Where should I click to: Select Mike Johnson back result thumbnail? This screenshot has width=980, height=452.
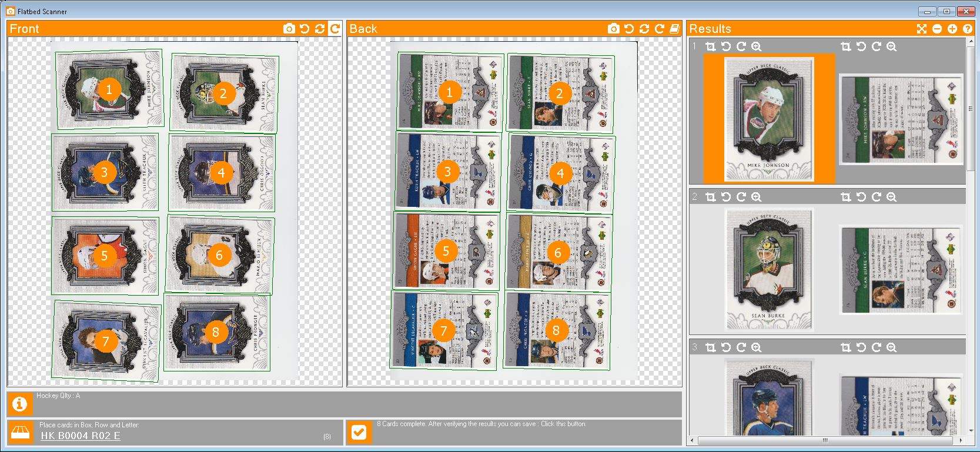(x=901, y=119)
